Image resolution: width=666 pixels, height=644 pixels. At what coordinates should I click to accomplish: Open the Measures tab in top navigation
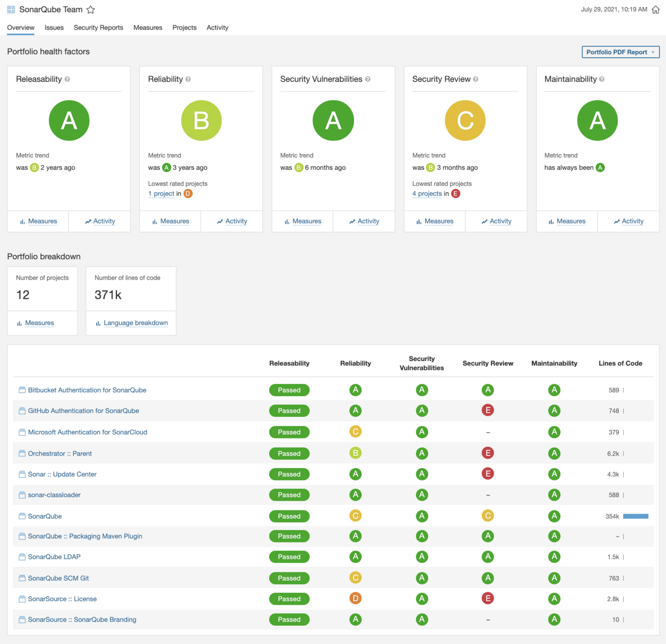point(148,28)
